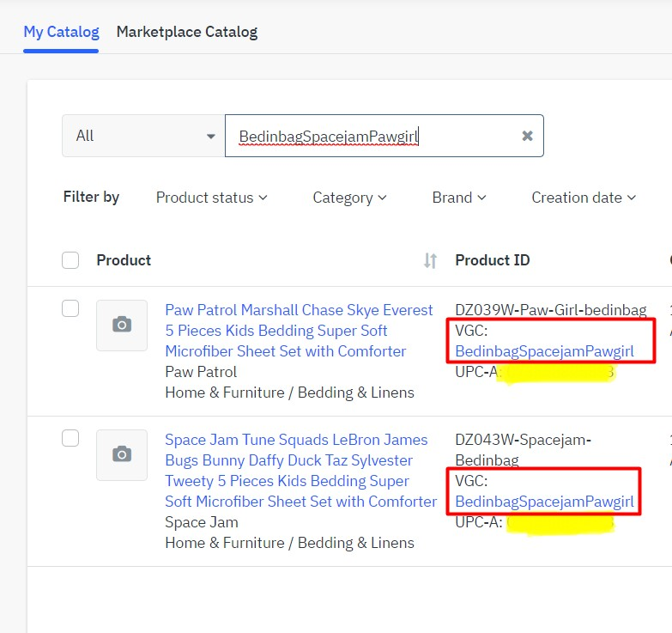Image resolution: width=672 pixels, height=633 pixels.
Task: Click the Paw Patrol product image placeholder
Action: coord(122,325)
